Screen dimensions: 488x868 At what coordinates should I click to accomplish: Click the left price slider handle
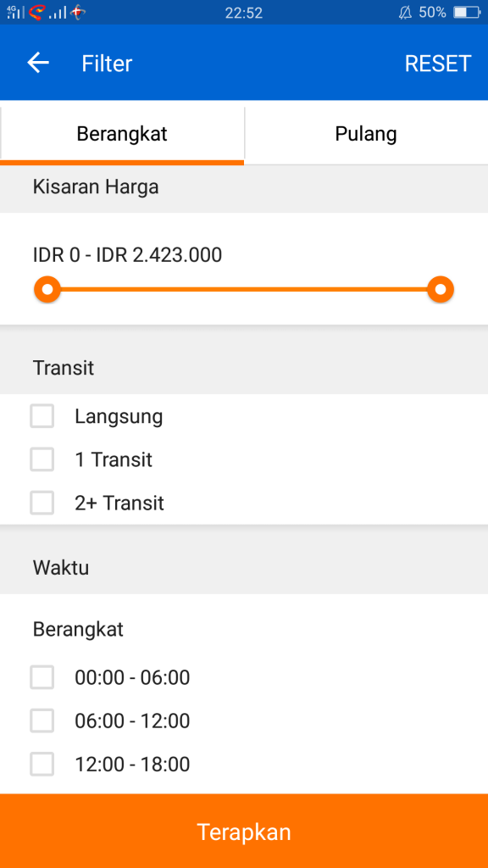pos(47,289)
